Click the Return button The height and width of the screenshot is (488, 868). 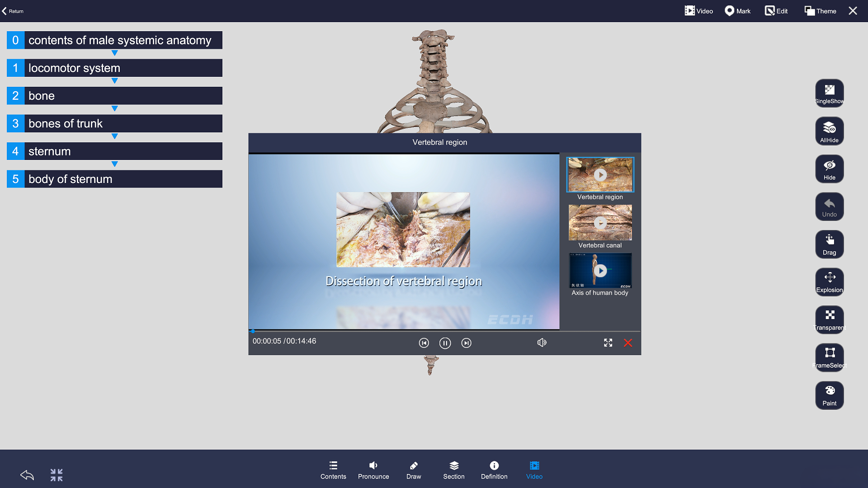click(13, 11)
